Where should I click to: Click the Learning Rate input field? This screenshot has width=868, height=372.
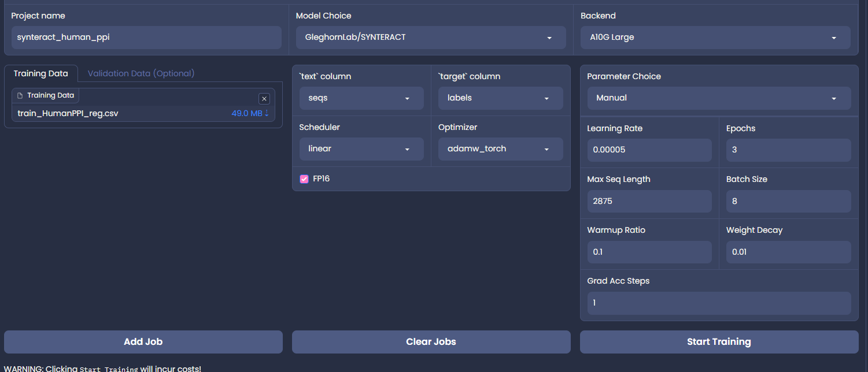(649, 150)
